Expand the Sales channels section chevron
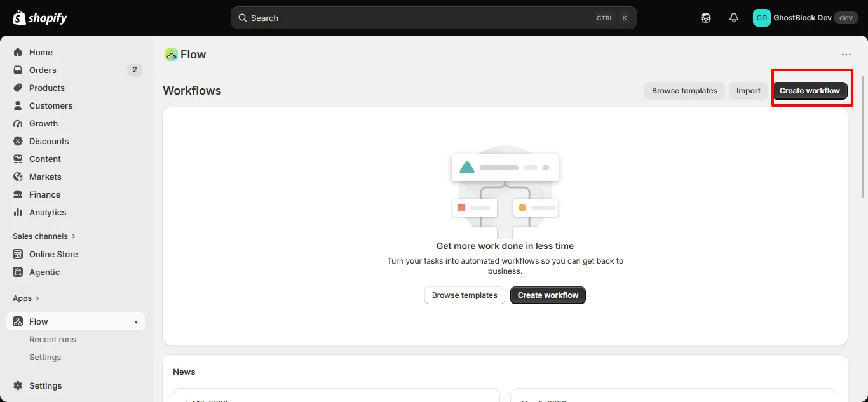 (74, 236)
